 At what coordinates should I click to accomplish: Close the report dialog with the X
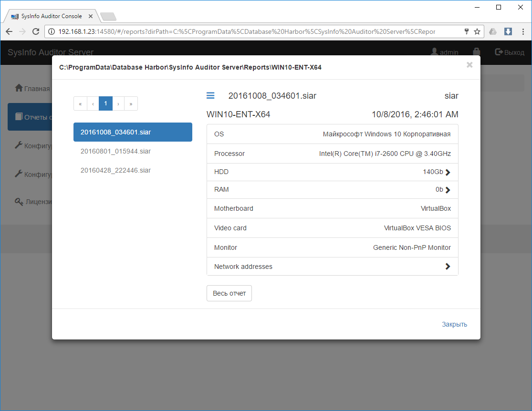coord(469,65)
